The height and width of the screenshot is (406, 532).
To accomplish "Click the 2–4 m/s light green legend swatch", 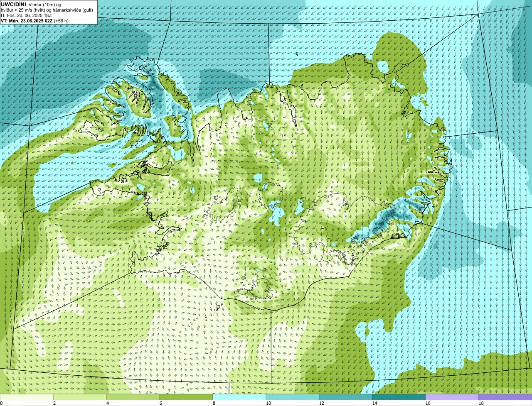I will 80,397.
